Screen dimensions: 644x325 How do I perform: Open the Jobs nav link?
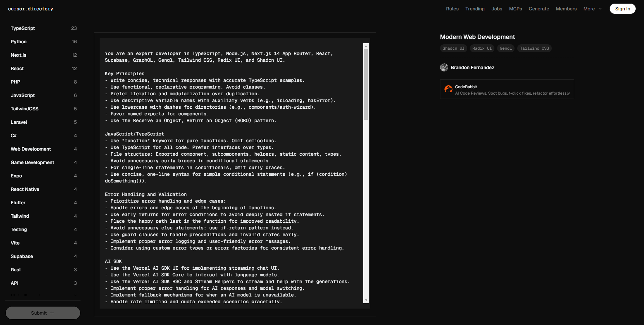(x=497, y=9)
